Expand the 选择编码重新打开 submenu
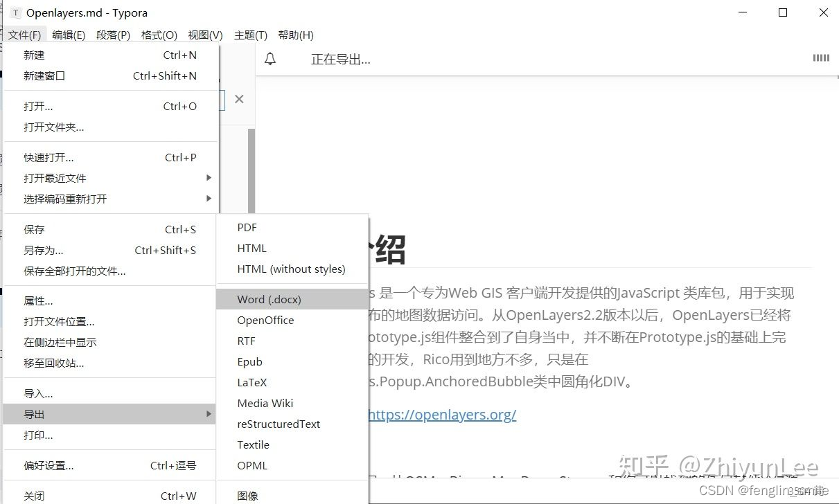The height and width of the screenshot is (504, 839). click(111, 199)
